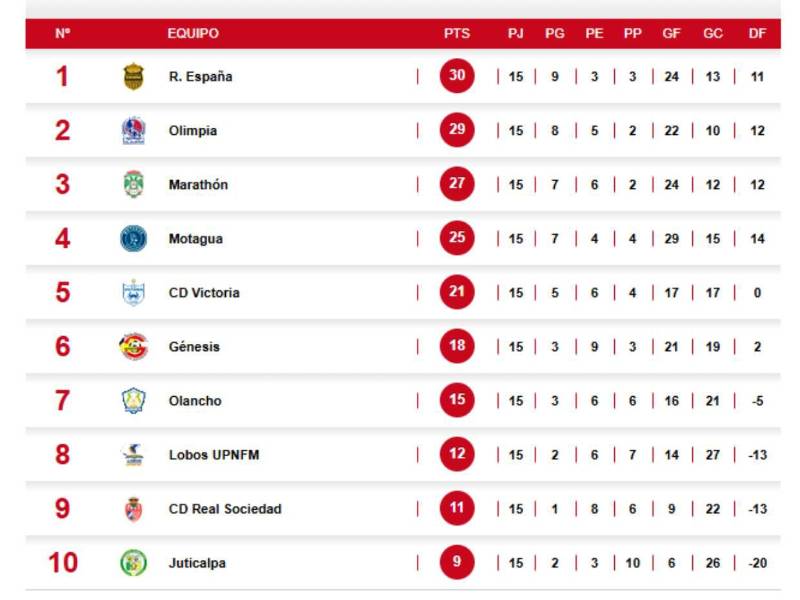The height and width of the screenshot is (600, 800).
Task: Click the position number 5 cell
Action: [x=63, y=293]
